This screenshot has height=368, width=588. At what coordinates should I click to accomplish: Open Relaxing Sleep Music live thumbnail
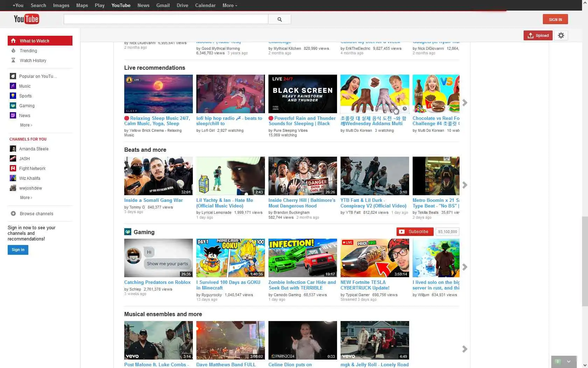pyautogui.click(x=158, y=94)
